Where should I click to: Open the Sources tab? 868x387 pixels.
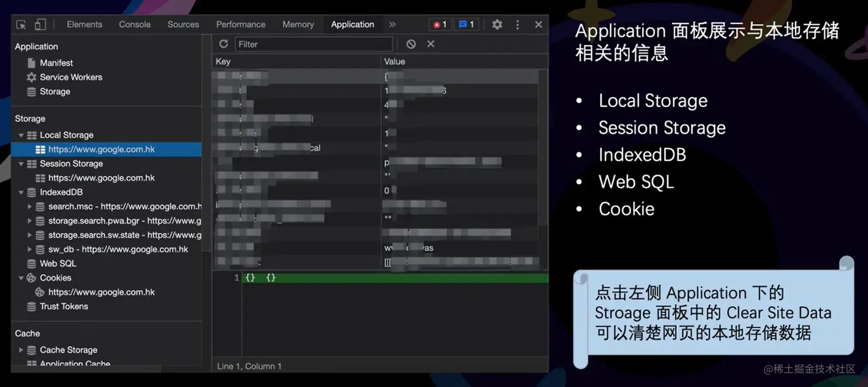[x=183, y=25]
